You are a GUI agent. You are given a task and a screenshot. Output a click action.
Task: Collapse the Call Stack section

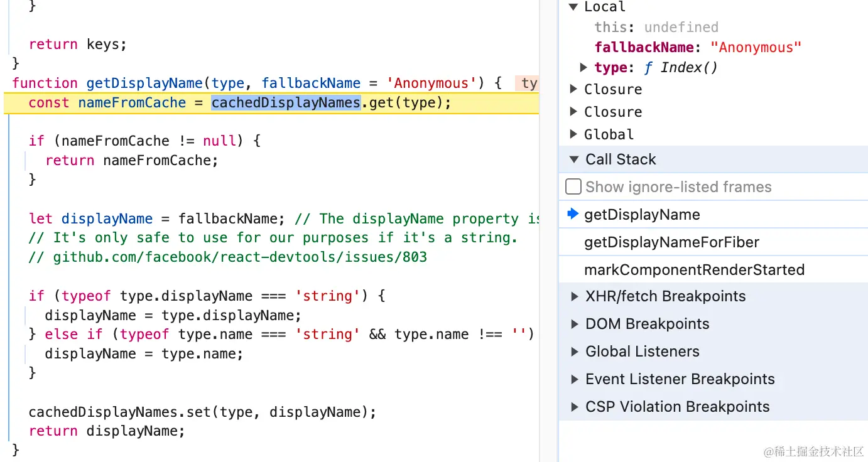(573, 159)
